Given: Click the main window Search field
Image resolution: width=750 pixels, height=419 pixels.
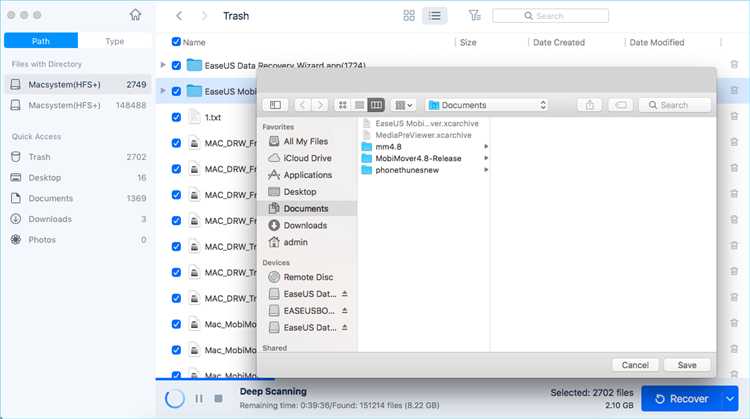Looking at the screenshot, I should 551,16.
